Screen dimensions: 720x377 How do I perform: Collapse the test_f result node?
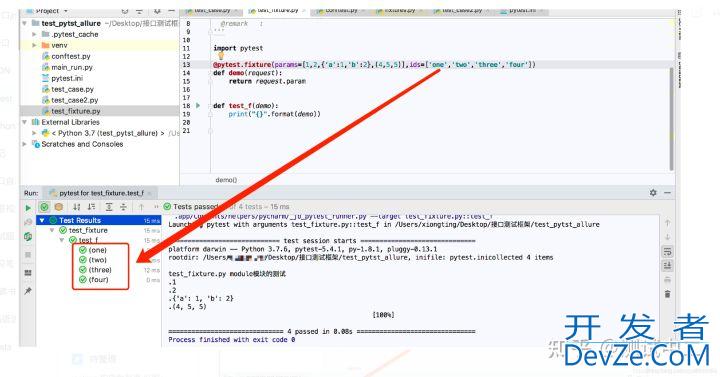[x=62, y=240]
